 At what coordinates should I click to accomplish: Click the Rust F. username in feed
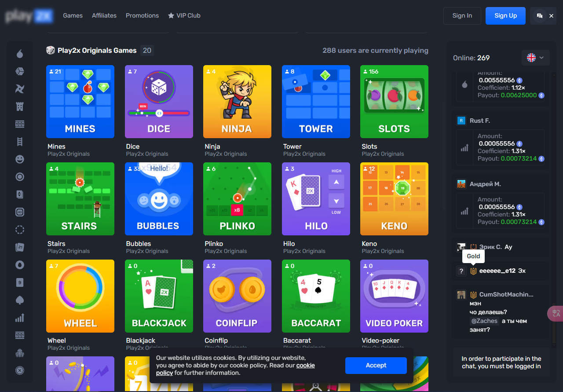click(480, 121)
